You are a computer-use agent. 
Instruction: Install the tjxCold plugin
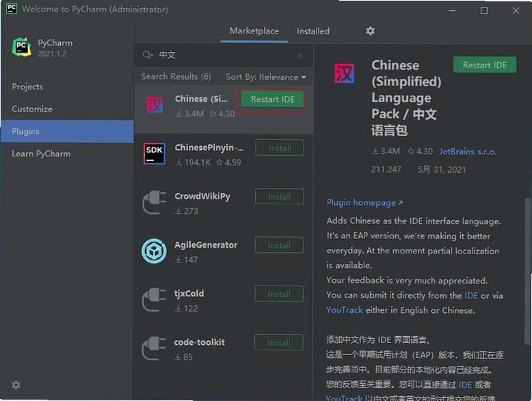point(279,294)
